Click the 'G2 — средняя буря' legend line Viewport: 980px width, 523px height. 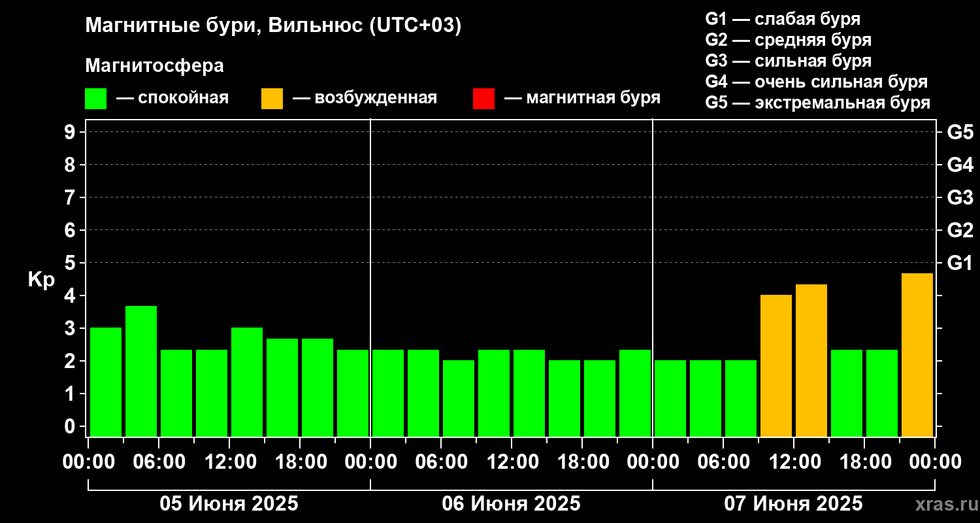tap(789, 40)
